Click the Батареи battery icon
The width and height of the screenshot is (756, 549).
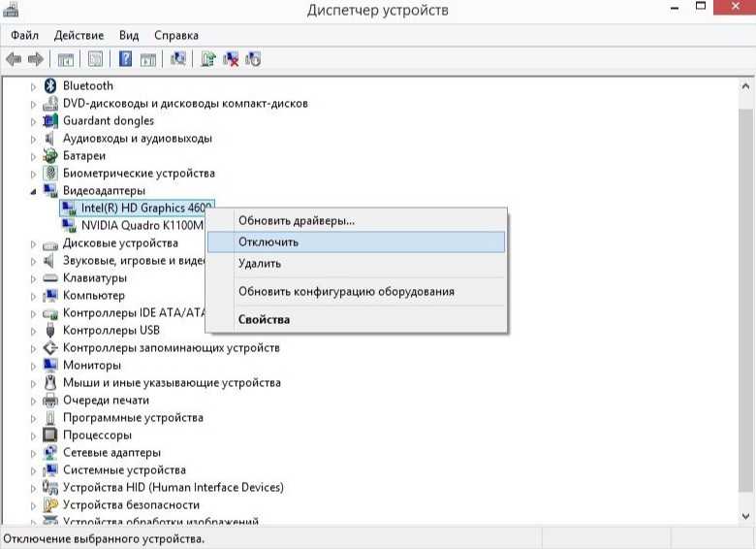(50, 156)
